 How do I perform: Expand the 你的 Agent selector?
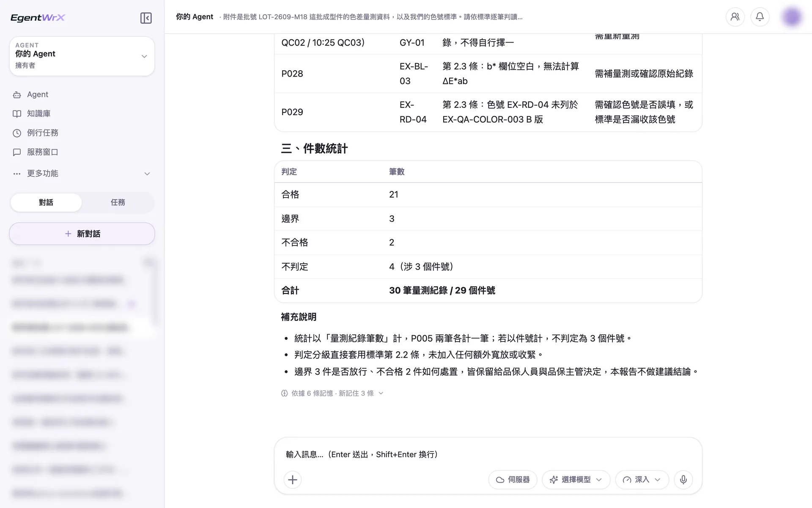coord(82,56)
